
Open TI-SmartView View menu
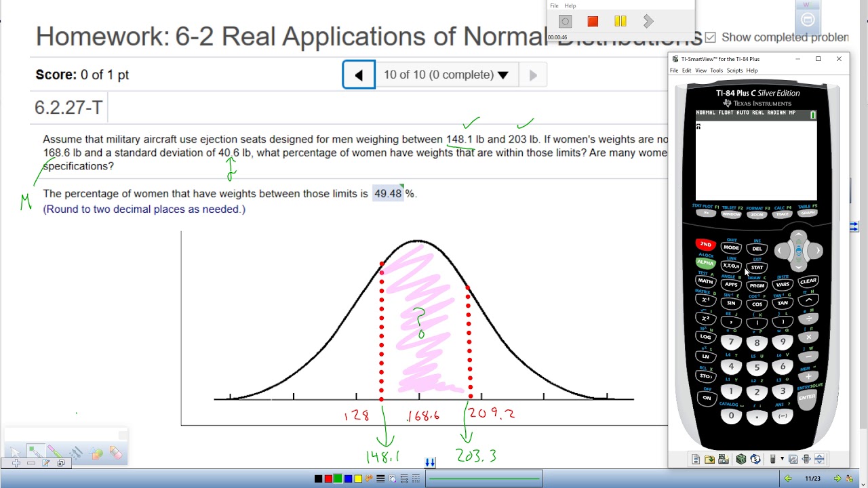coord(701,70)
